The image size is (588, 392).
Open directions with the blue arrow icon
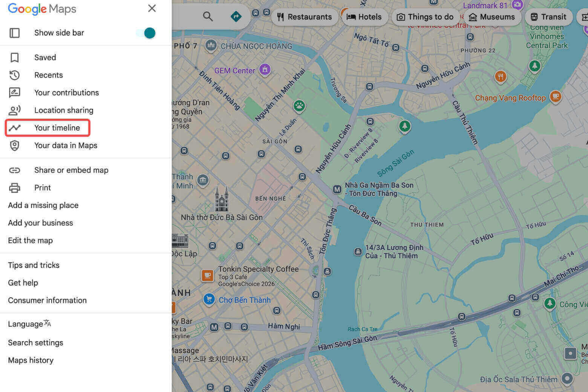click(x=236, y=16)
